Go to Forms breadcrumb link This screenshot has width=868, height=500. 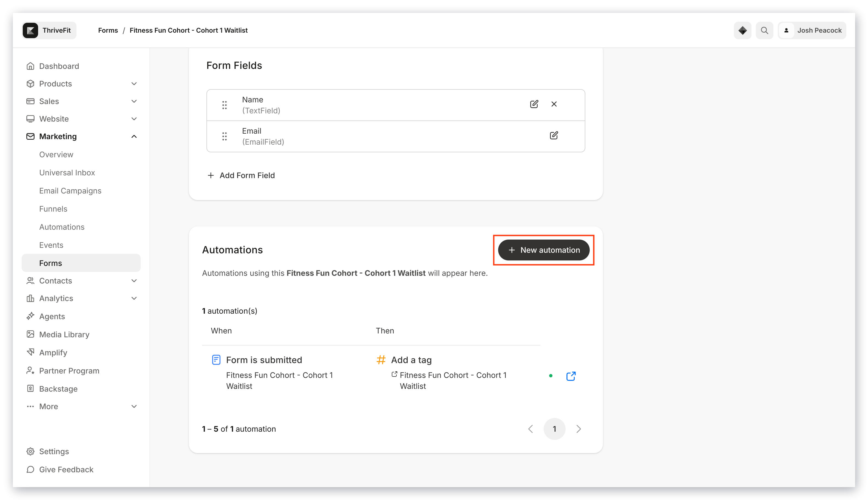(108, 30)
